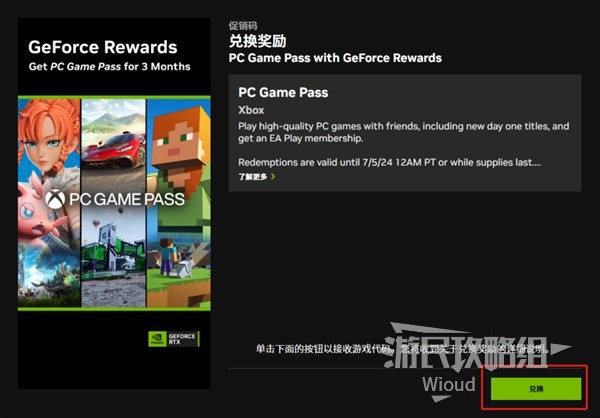Viewport: 600px width, 418px height.
Task: Click the PC GAME PASS wordmark
Action: [x=127, y=199]
